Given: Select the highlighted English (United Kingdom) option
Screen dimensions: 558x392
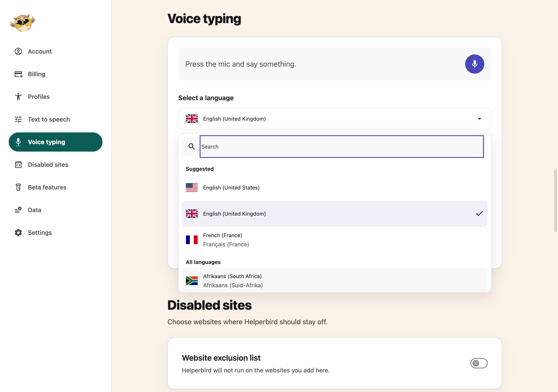Looking at the screenshot, I should [x=335, y=214].
